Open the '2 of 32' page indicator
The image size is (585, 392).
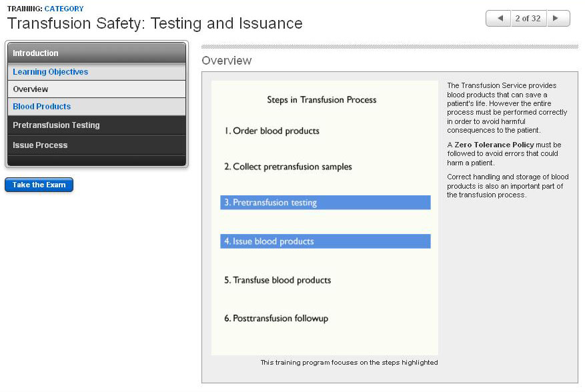pos(528,19)
